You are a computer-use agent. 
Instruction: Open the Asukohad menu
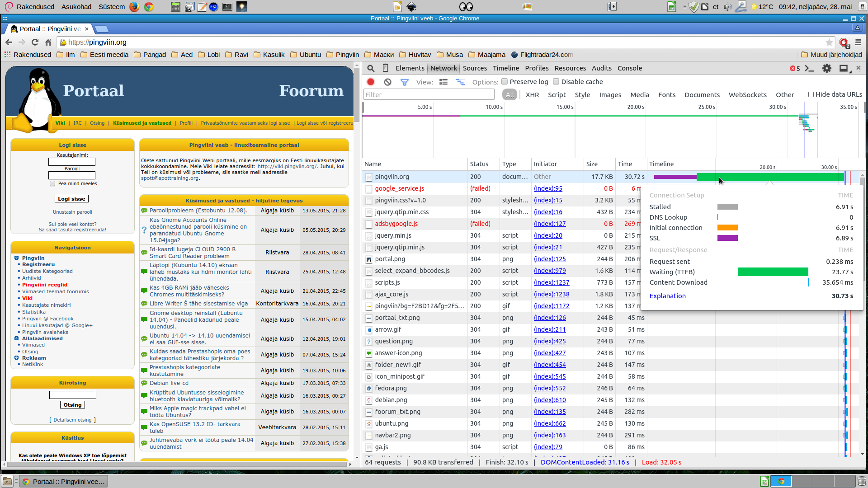coord(76,7)
